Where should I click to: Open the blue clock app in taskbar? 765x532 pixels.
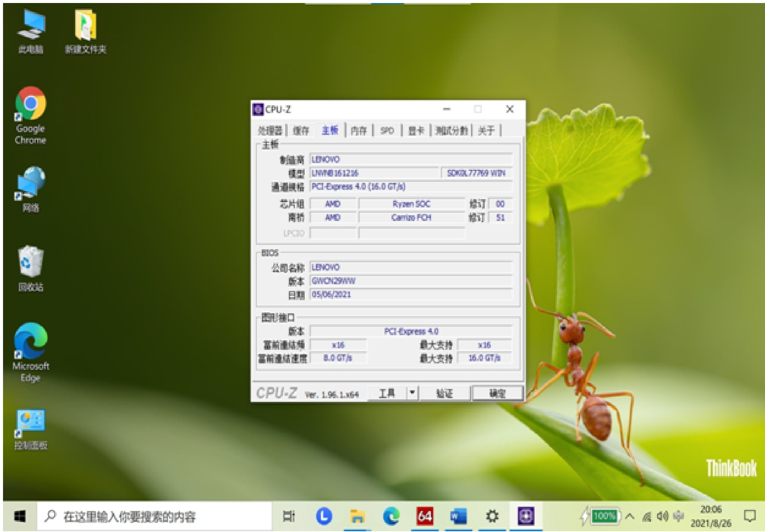coord(324,516)
